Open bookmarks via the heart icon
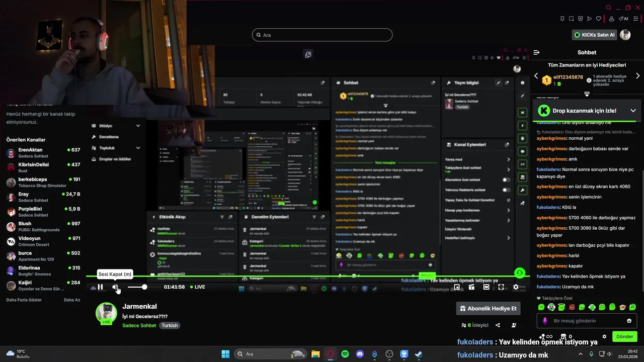 (598, 19)
